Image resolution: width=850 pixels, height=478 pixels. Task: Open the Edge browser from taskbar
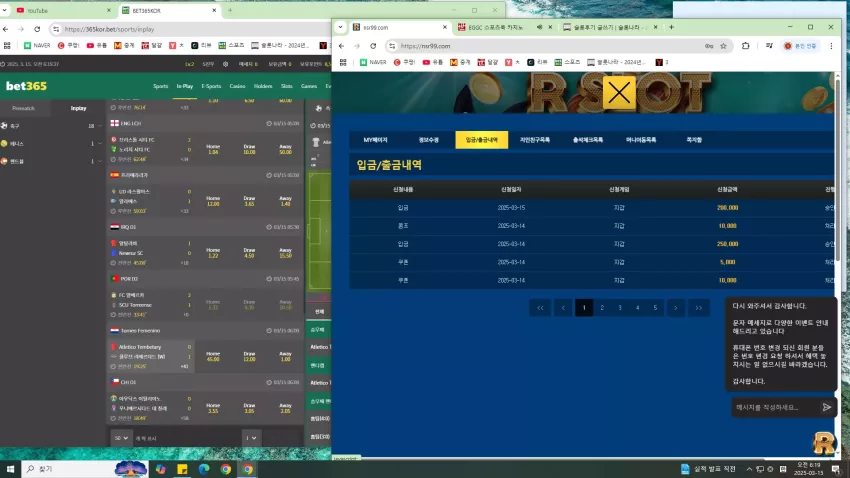point(204,469)
